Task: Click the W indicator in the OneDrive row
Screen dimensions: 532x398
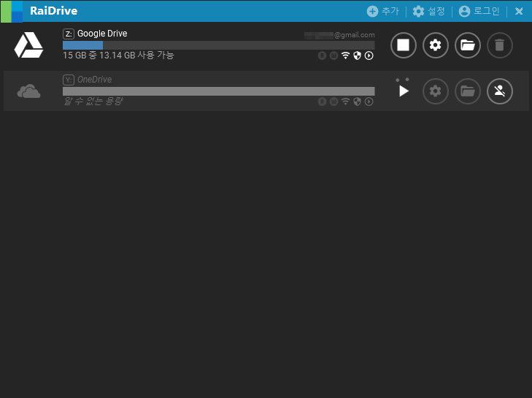Action: [334, 102]
